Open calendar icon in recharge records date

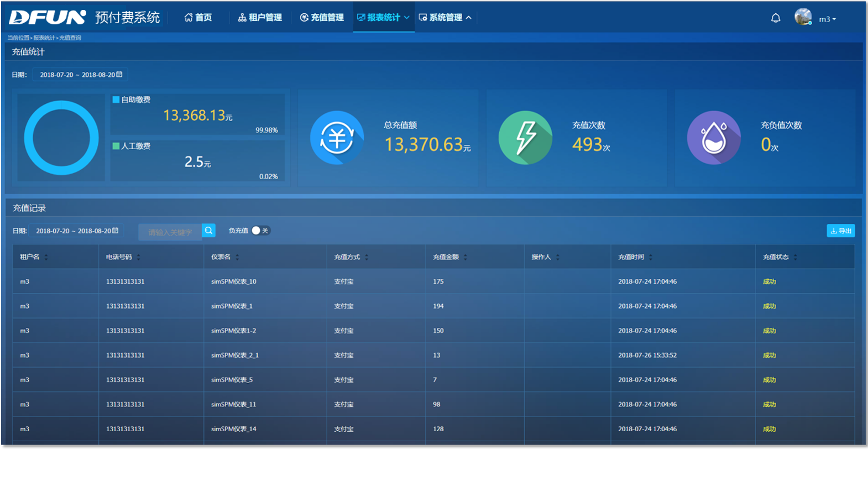[x=115, y=231]
